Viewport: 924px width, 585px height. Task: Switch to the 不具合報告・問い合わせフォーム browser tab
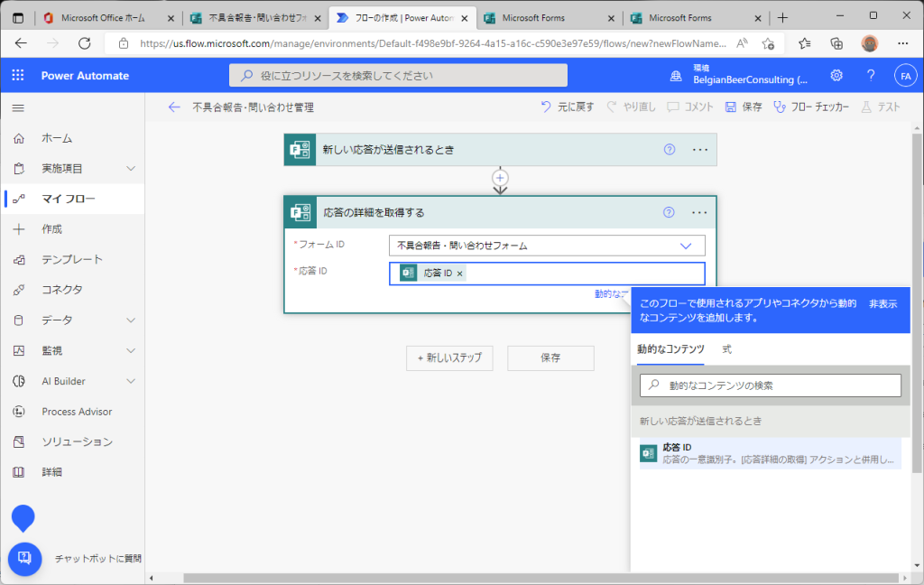pyautogui.click(x=257, y=18)
